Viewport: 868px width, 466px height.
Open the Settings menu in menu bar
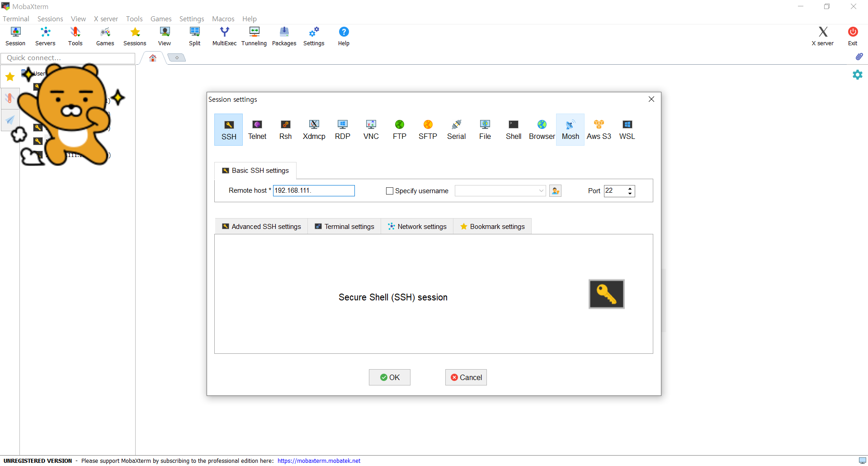coord(192,19)
